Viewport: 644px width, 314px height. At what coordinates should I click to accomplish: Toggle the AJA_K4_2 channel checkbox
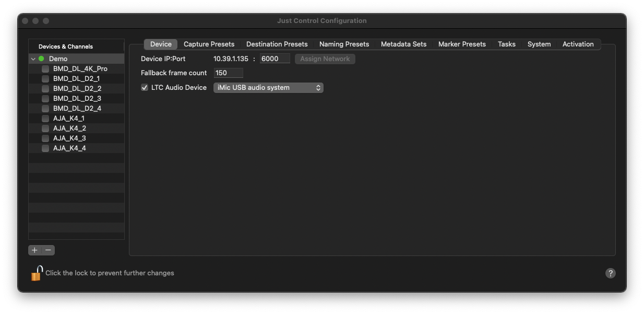point(45,129)
